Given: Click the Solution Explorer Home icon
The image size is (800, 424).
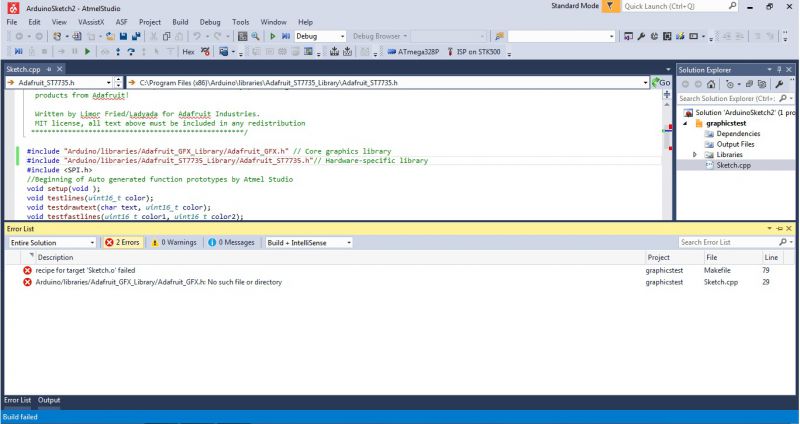Looking at the screenshot, I should [x=711, y=84].
